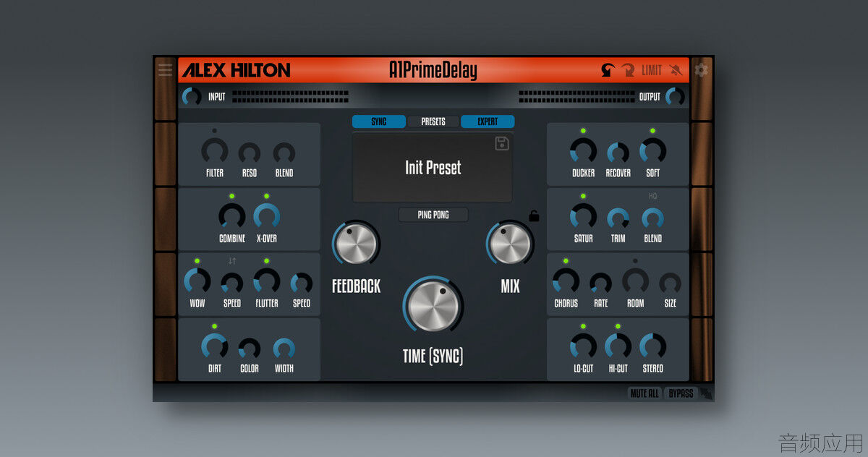
Task: Click the Blend knob next to Reso
Action: click(284, 153)
